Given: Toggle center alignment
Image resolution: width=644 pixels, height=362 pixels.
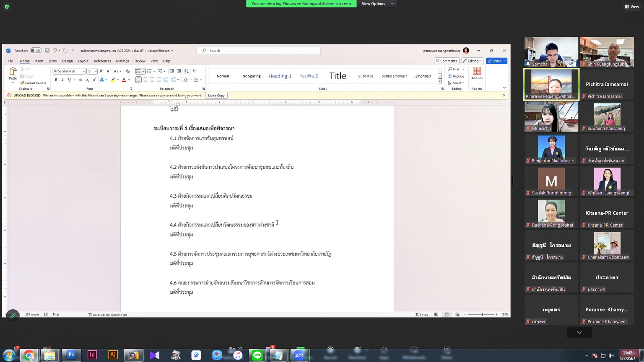Looking at the screenshot, I should pos(145,80).
